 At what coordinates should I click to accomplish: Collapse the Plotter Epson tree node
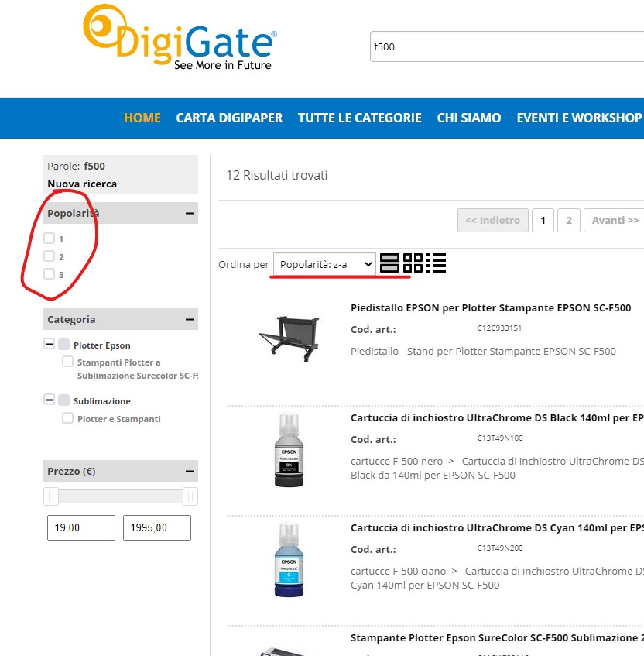pyautogui.click(x=50, y=345)
